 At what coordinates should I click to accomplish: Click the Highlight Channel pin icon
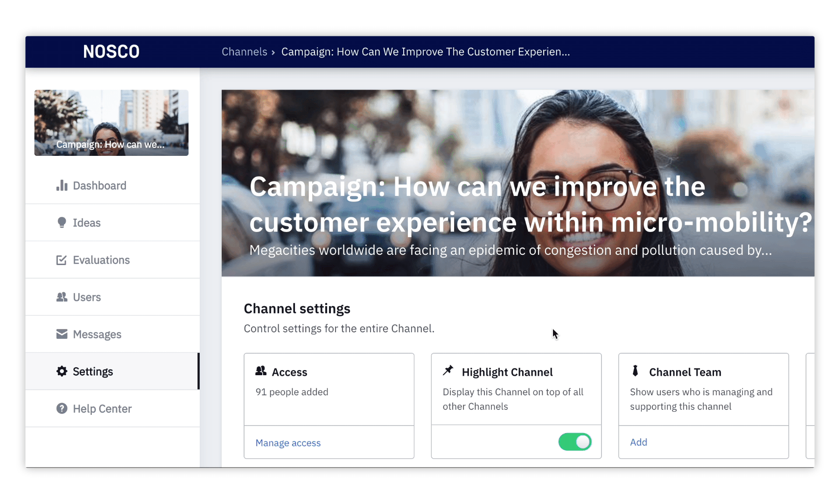point(448,371)
